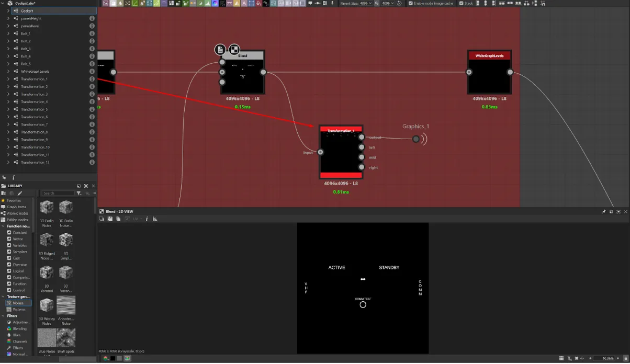
Task: Collapse the Texture generators category
Action: coord(3,297)
